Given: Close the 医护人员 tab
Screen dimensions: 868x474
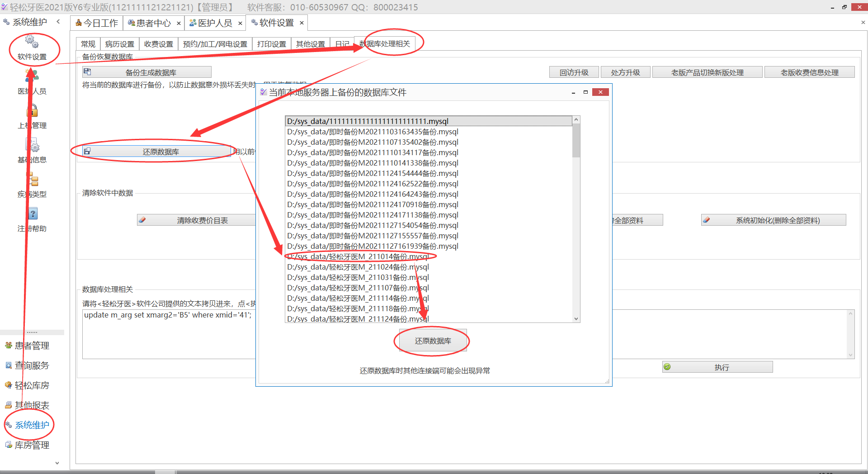Looking at the screenshot, I should click(240, 23).
